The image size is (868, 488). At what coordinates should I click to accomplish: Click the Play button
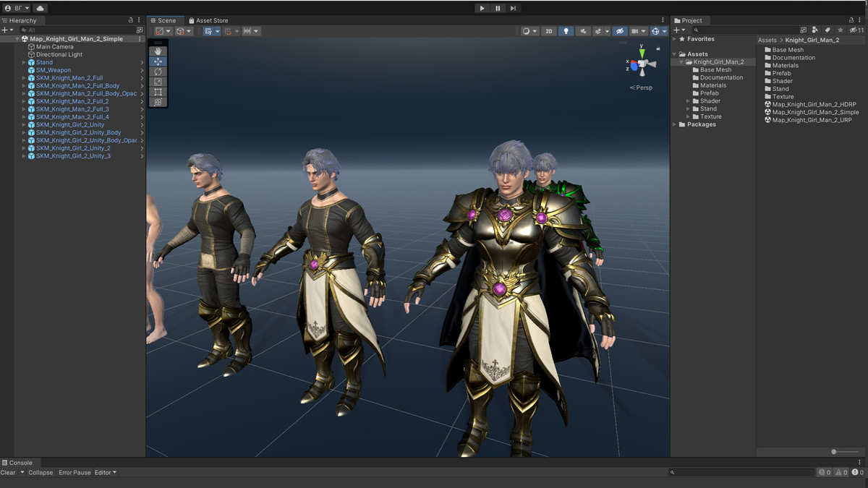[x=482, y=8]
